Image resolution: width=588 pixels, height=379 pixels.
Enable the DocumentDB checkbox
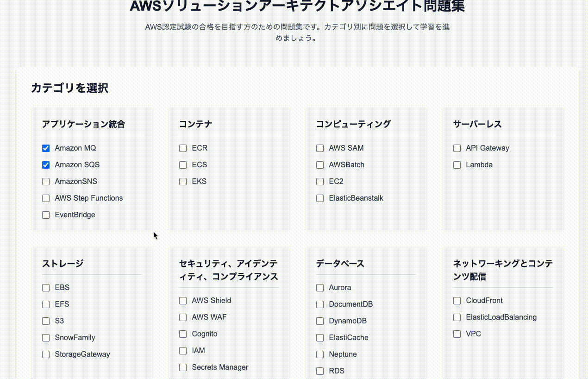(x=320, y=304)
